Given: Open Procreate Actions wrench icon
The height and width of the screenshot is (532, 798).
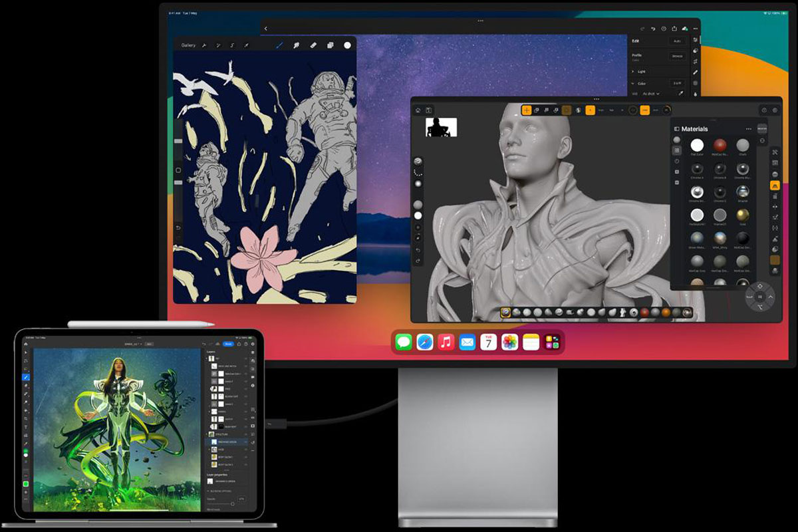Looking at the screenshot, I should point(204,45).
